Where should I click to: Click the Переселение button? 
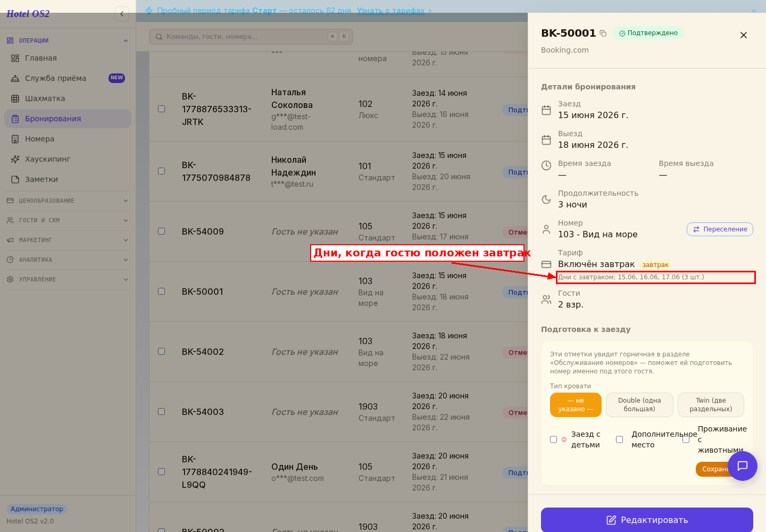click(720, 229)
